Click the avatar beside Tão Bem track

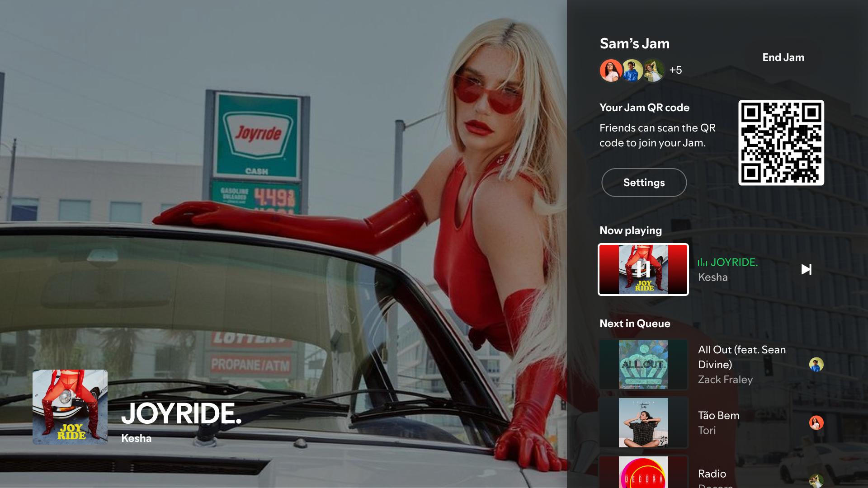point(816,423)
